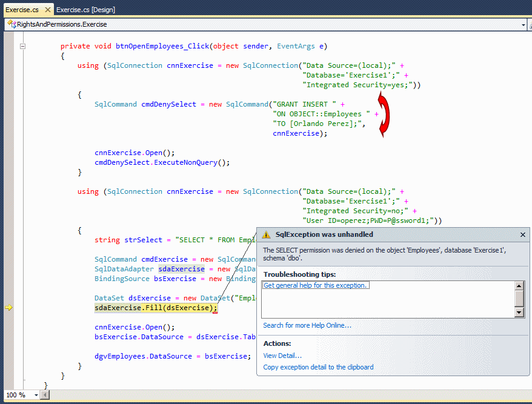The width and height of the screenshot is (532, 404).
Task: Click cmdDenySelect.ExecuteNonQuery(); line
Action: (162, 162)
